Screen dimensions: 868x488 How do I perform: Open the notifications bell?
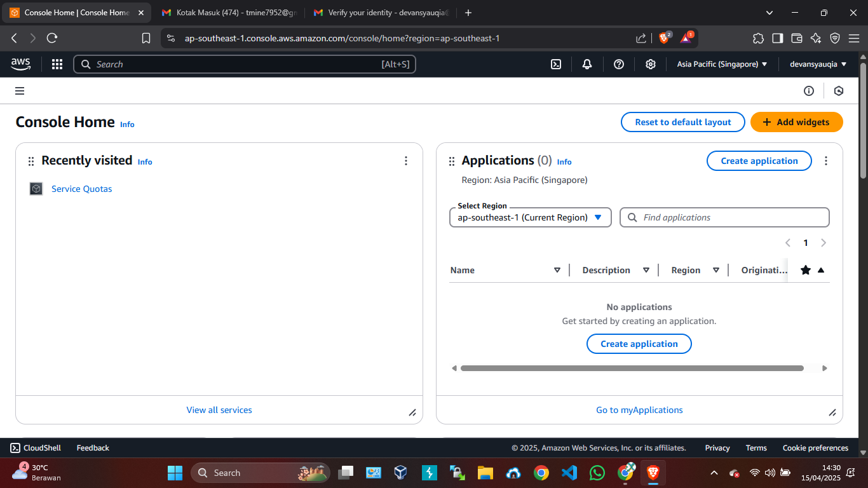pyautogui.click(x=587, y=64)
